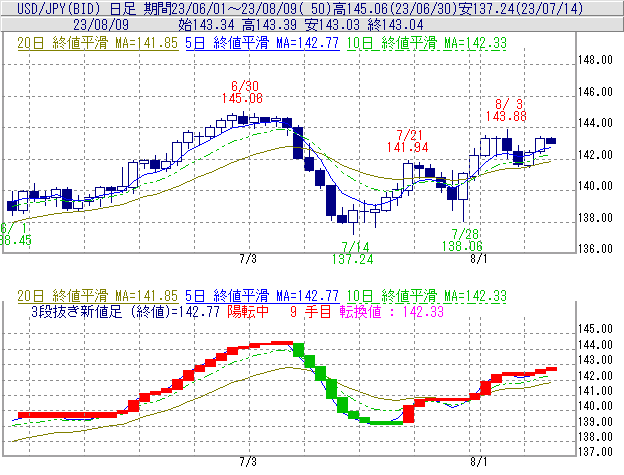
Task: Click the date 23/08/09 in the header
Action: tap(101, 25)
